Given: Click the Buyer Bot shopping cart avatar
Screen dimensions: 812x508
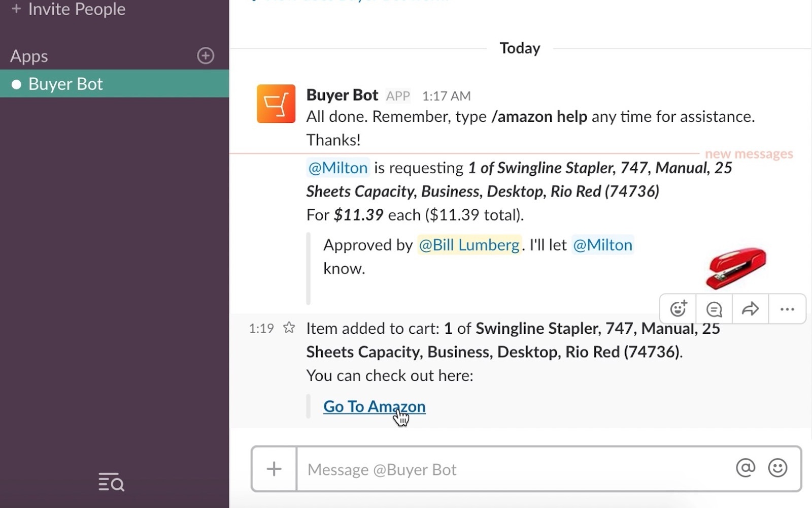Looking at the screenshot, I should [x=276, y=104].
